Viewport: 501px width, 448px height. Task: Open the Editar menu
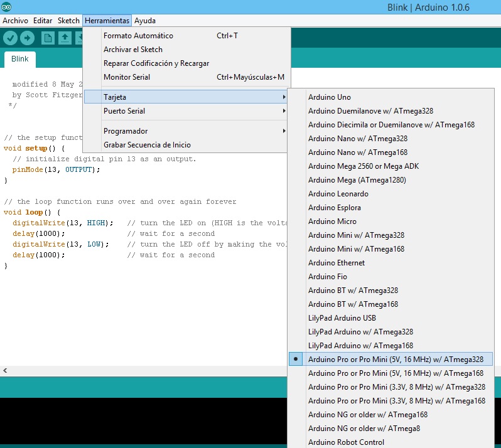point(43,21)
